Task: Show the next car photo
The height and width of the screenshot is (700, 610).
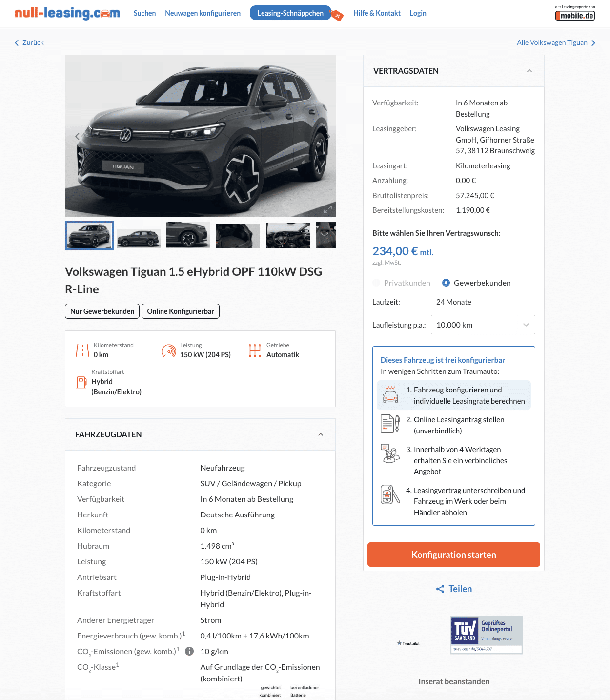Action: (x=328, y=136)
